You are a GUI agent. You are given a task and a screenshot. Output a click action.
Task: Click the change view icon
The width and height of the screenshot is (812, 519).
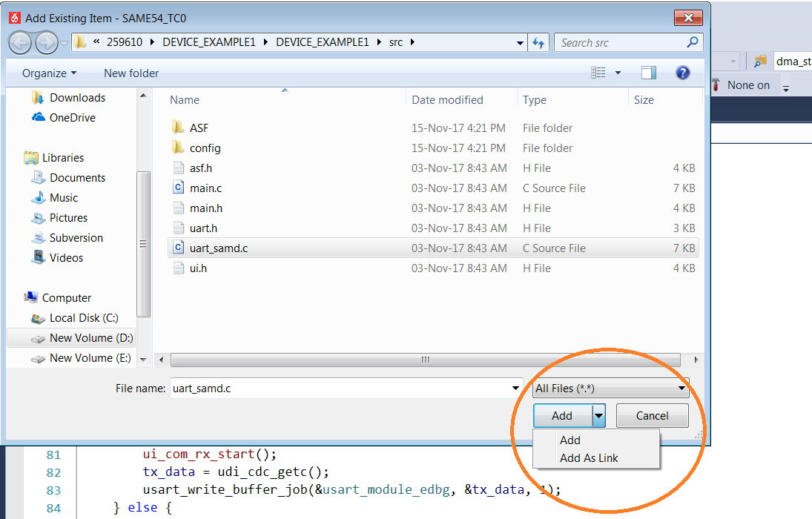(x=598, y=73)
